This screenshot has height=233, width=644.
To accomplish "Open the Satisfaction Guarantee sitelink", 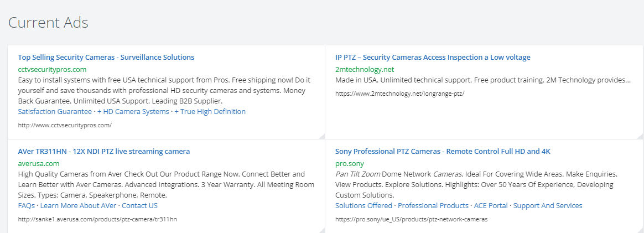I will coord(55,111).
